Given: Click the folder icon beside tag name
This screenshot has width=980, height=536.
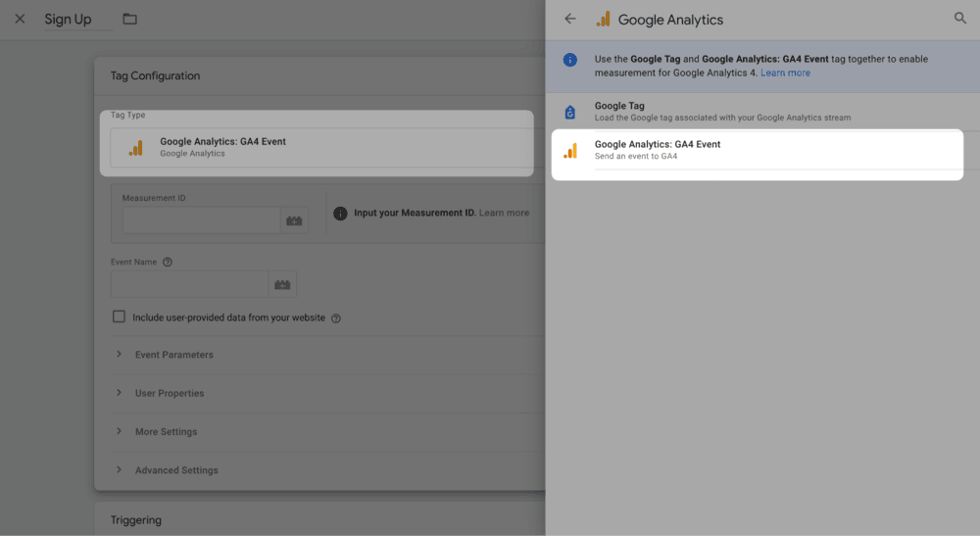Looking at the screenshot, I should [x=130, y=19].
